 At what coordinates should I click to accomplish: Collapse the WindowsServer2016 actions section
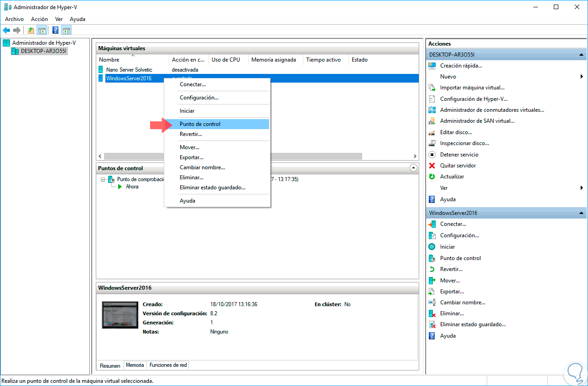click(581, 213)
